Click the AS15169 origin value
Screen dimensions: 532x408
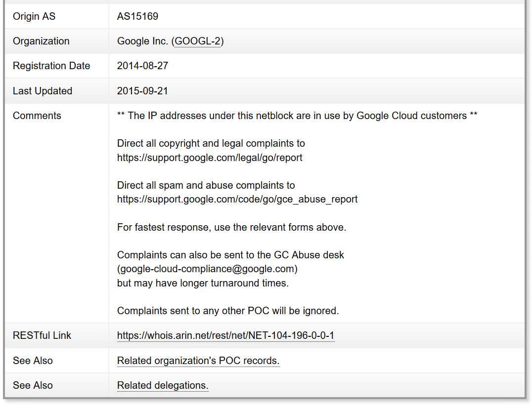(137, 16)
